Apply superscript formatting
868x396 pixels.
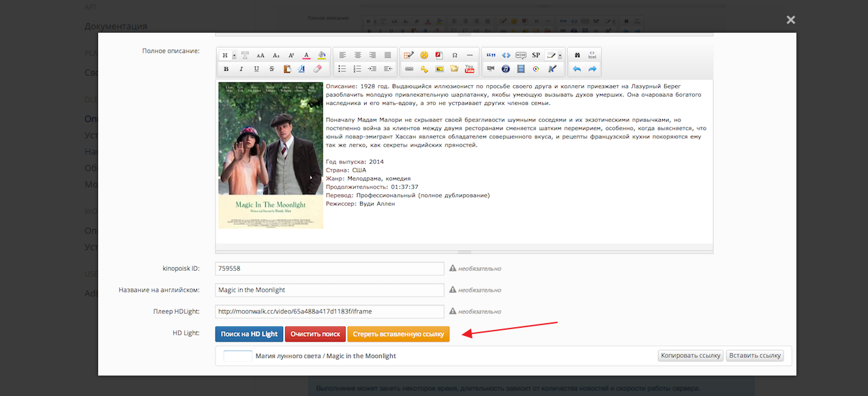pyautogui.click(x=291, y=55)
